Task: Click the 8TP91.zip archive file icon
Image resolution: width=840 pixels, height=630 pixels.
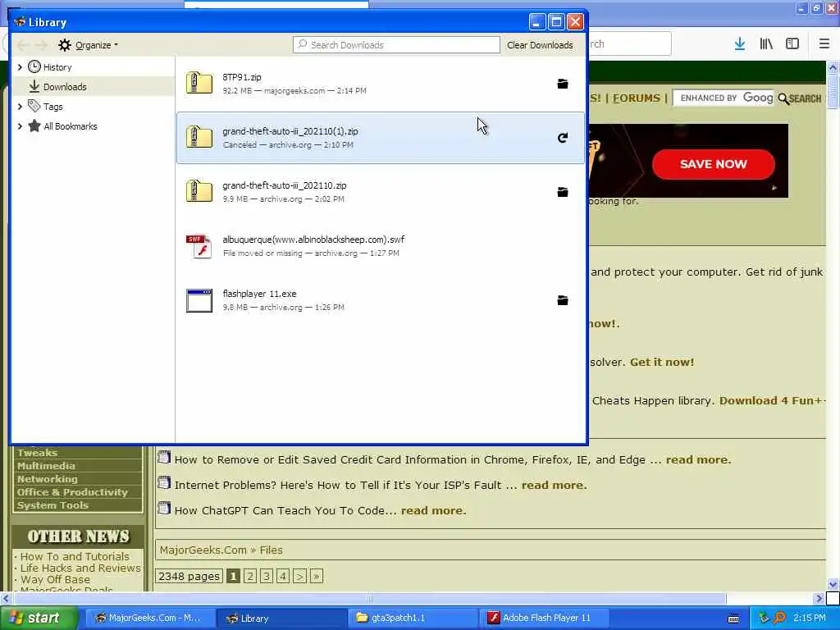Action: (199, 84)
